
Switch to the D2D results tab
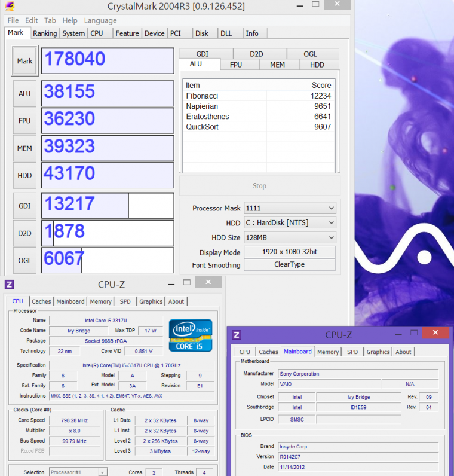tap(256, 54)
